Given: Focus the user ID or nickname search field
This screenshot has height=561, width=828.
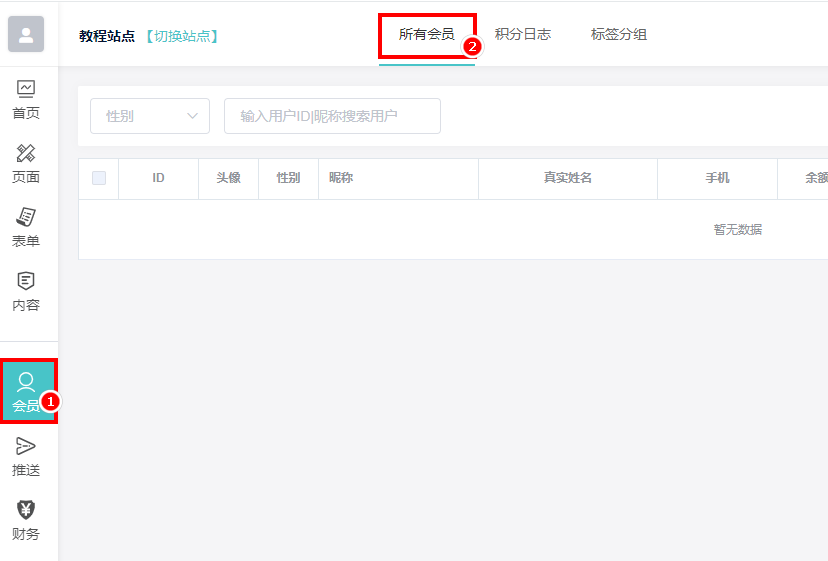Looking at the screenshot, I should tap(332, 116).
